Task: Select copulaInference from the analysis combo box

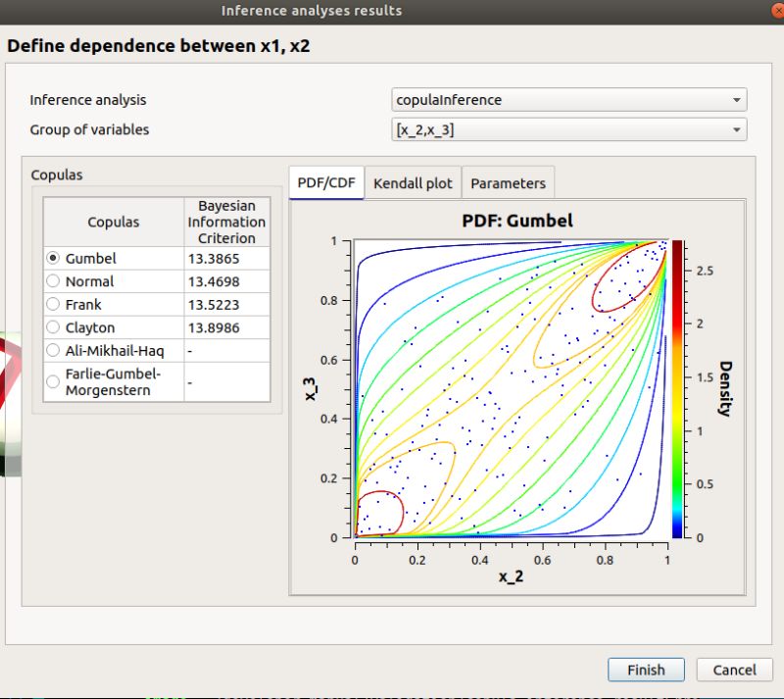Action: click(x=568, y=99)
